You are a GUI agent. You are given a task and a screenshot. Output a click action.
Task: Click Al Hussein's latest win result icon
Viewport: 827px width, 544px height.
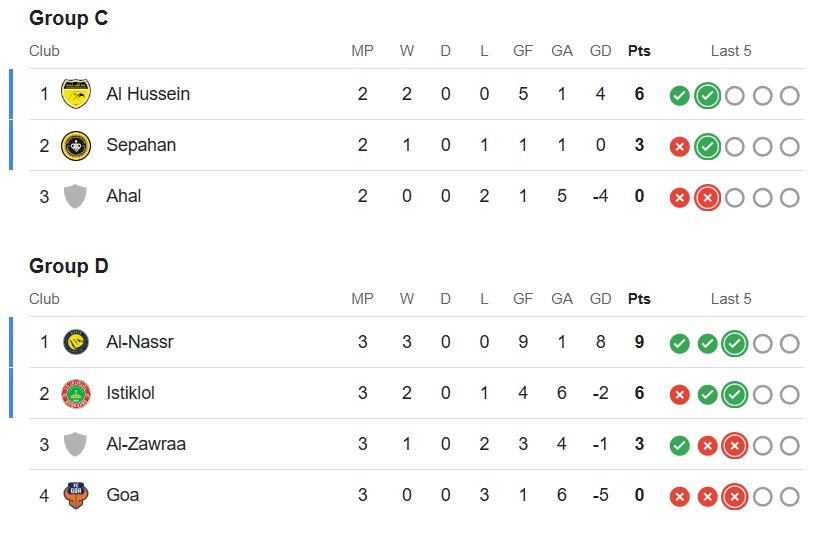(x=707, y=95)
